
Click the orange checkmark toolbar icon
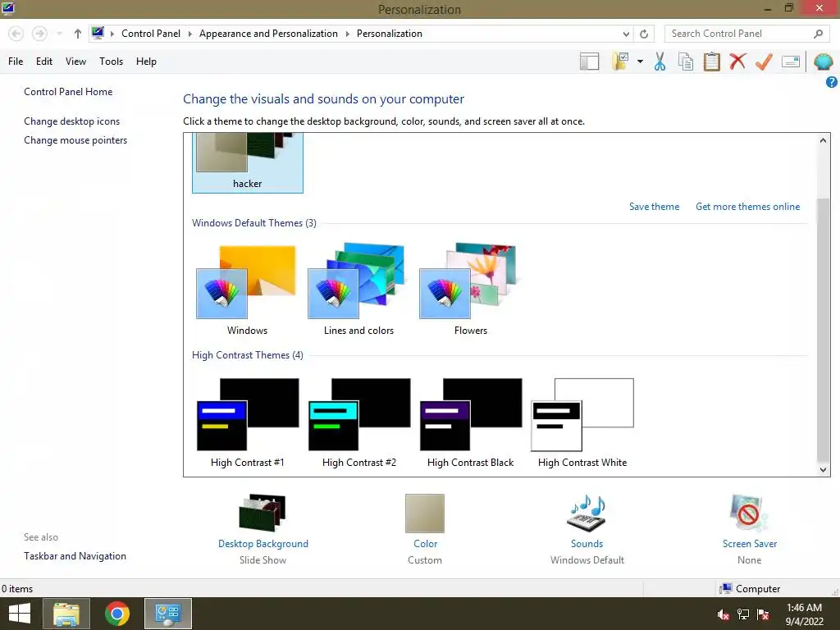(x=764, y=61)
